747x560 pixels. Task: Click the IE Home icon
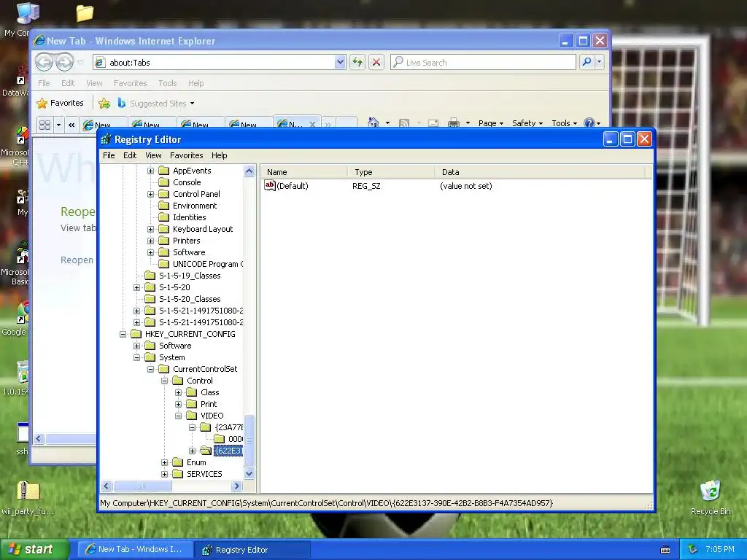point(373,122)
